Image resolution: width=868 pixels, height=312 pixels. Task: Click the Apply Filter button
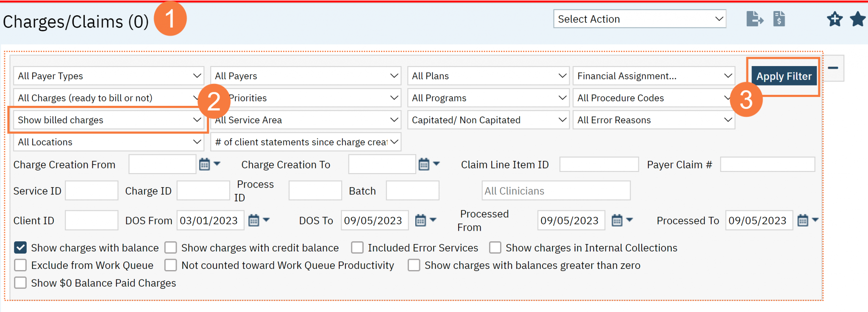click(x=784, y=76)
